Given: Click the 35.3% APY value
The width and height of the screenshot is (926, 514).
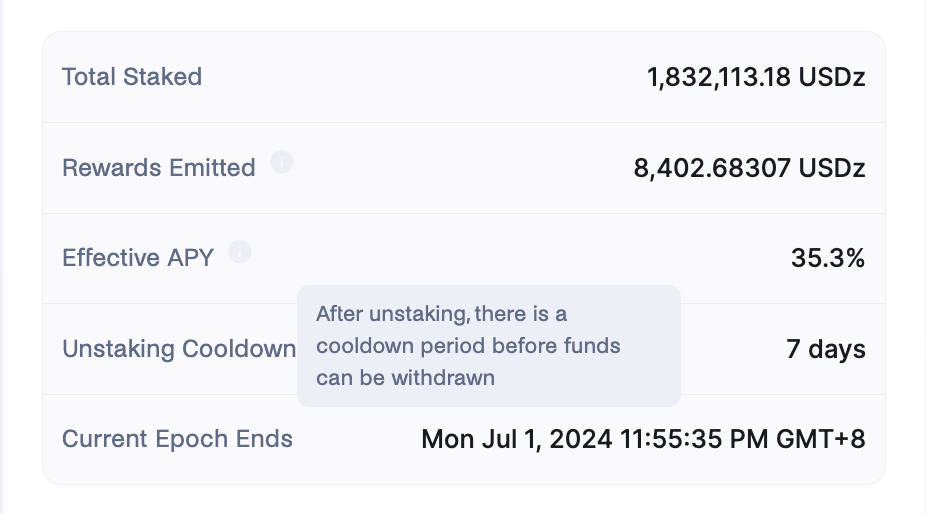Looking at the screenshot, I should pyautogui.click(x=828, y=258).
